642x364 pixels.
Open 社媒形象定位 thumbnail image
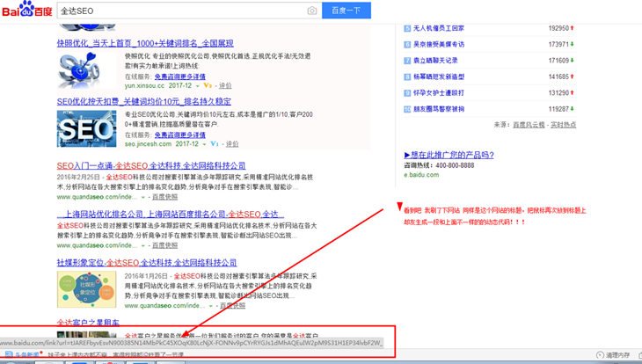pos(86,289)
